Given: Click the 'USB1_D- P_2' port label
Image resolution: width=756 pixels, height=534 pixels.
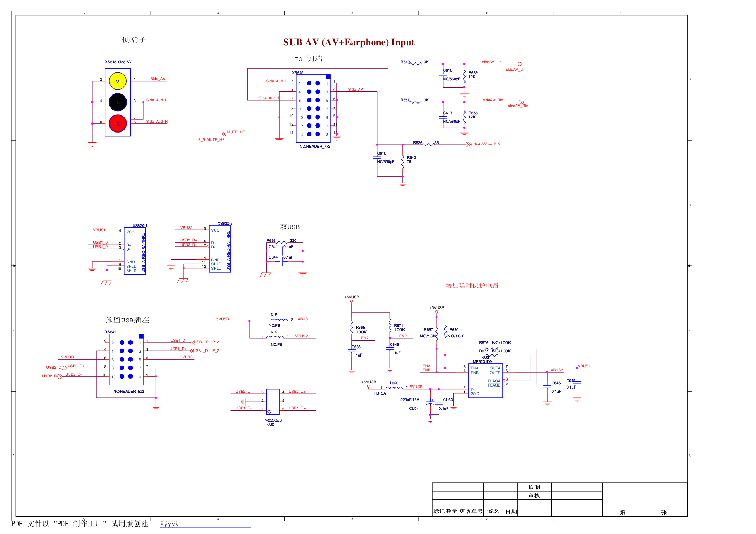Looking at the screenshot, I should pos(206,342).
